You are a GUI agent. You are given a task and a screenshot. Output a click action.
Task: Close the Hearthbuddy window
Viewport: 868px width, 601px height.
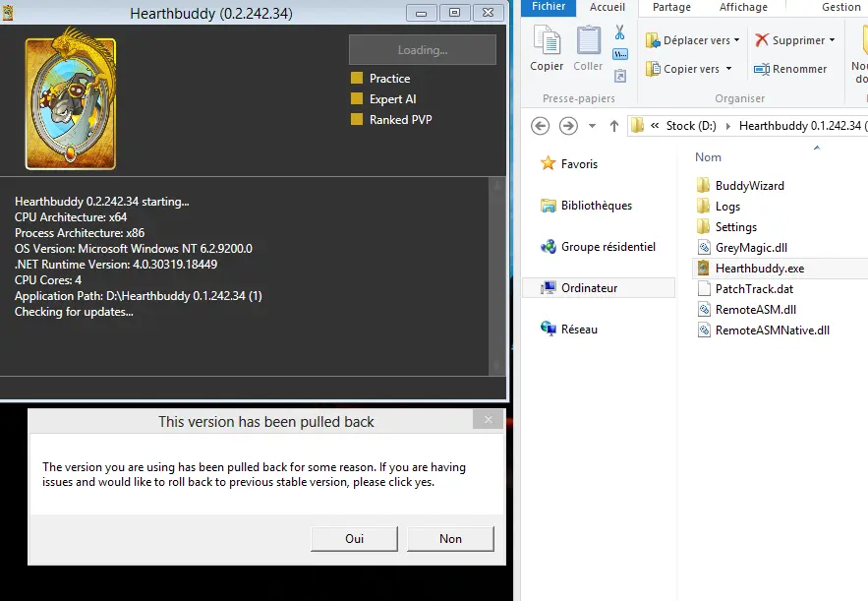pos(489,13)
